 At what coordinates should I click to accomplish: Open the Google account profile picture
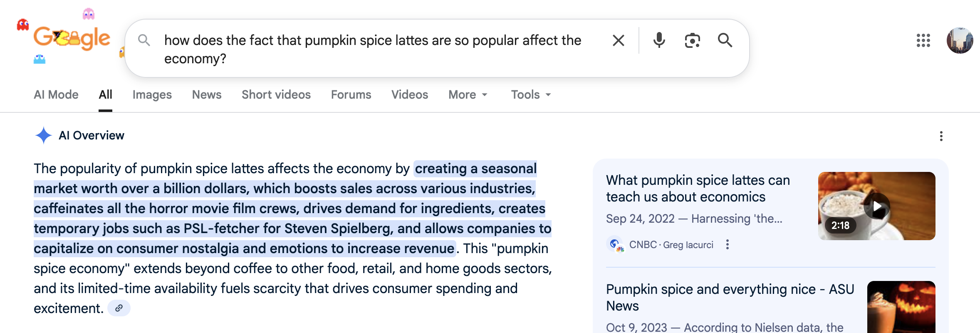coord(959,40)
